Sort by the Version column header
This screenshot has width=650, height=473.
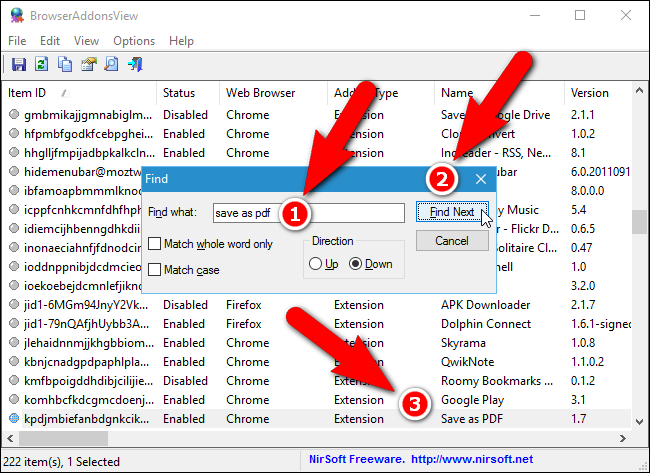598,93
